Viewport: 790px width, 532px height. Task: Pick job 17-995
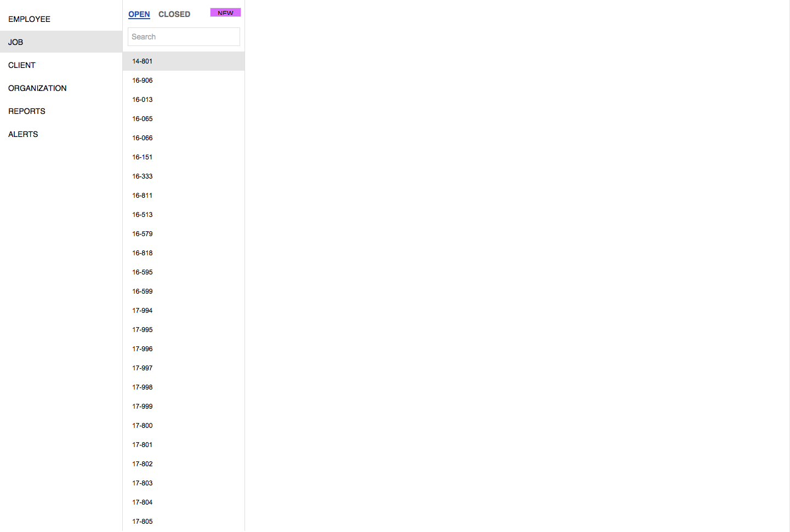(184, 330)
